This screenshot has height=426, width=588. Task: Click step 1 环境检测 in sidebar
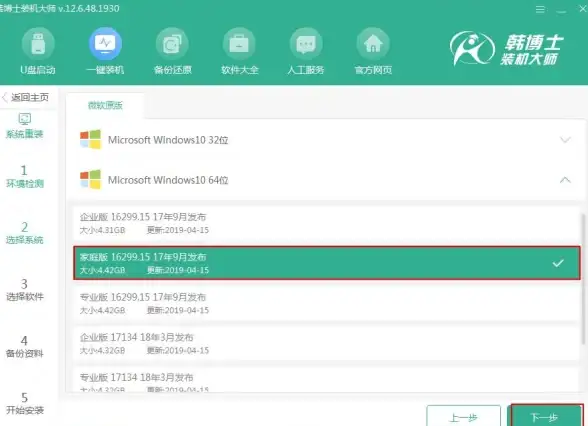(x=25, y=176)
